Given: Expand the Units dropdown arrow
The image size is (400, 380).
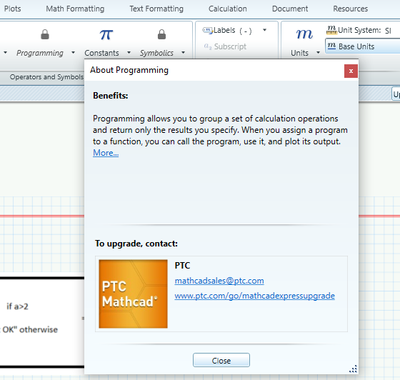Looking at the screenshot, I should pyautogui.click(x=318, y=53).
